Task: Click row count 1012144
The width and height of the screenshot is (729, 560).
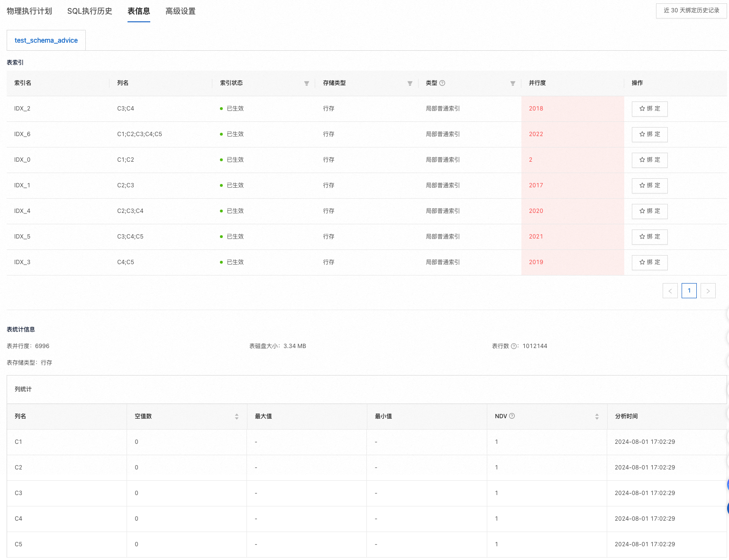Action: [535, 346]
